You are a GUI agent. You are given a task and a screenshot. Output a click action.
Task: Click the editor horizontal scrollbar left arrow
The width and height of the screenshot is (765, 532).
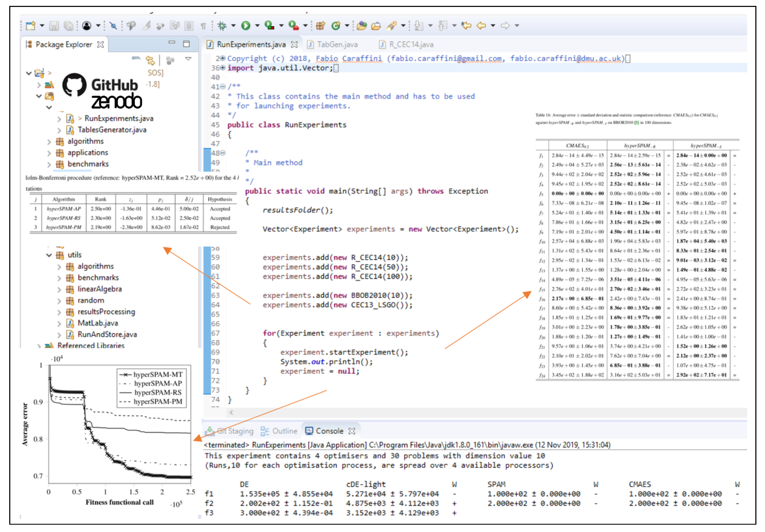pos(232,412)
